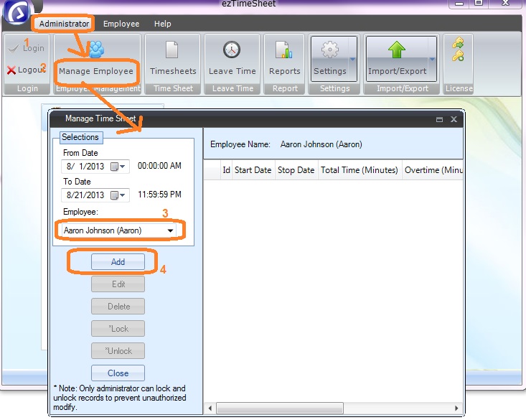Click the Logout red X icon
Screen dimensions: 526x420
tap(11, 70)
